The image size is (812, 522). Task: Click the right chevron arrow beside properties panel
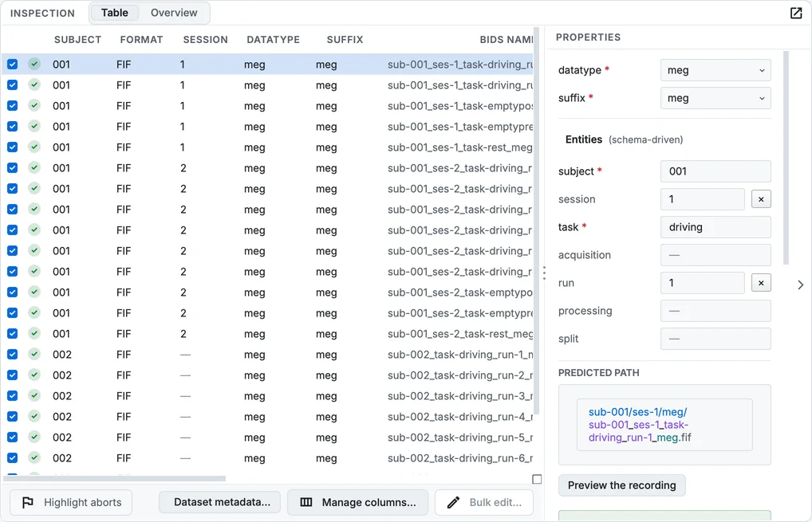pyautogui.click(x=801, y=285)
